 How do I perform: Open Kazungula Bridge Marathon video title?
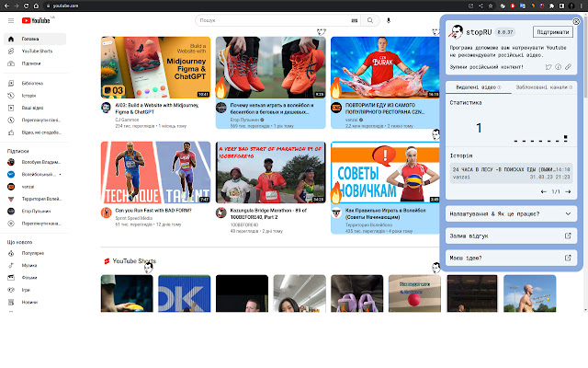point(268,213)
